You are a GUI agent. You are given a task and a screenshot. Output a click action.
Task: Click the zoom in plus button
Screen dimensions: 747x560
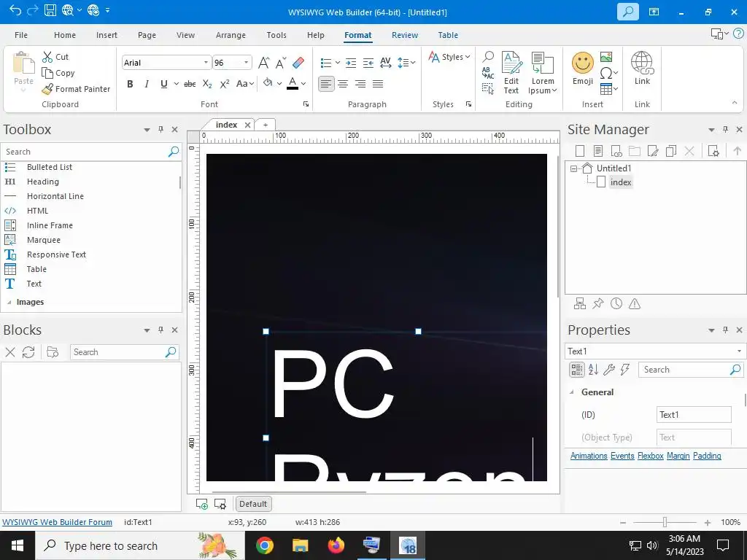tap(708, 522)
